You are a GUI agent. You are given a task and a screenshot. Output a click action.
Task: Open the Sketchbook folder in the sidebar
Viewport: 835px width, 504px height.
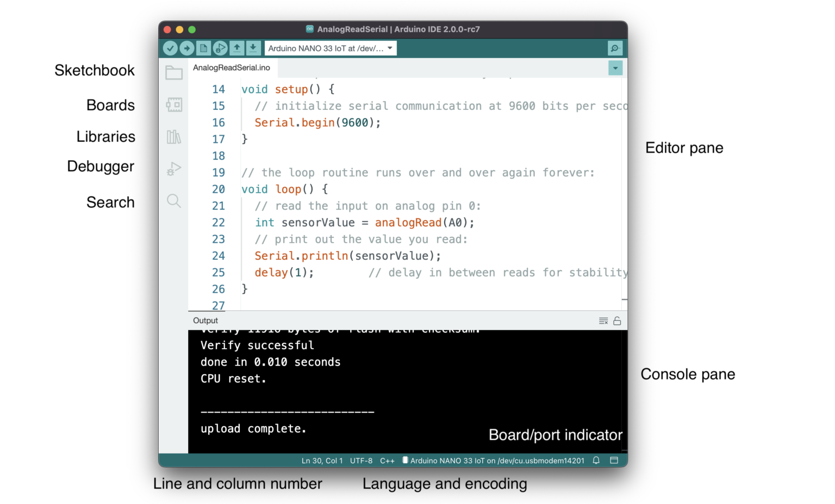[174, 72]
